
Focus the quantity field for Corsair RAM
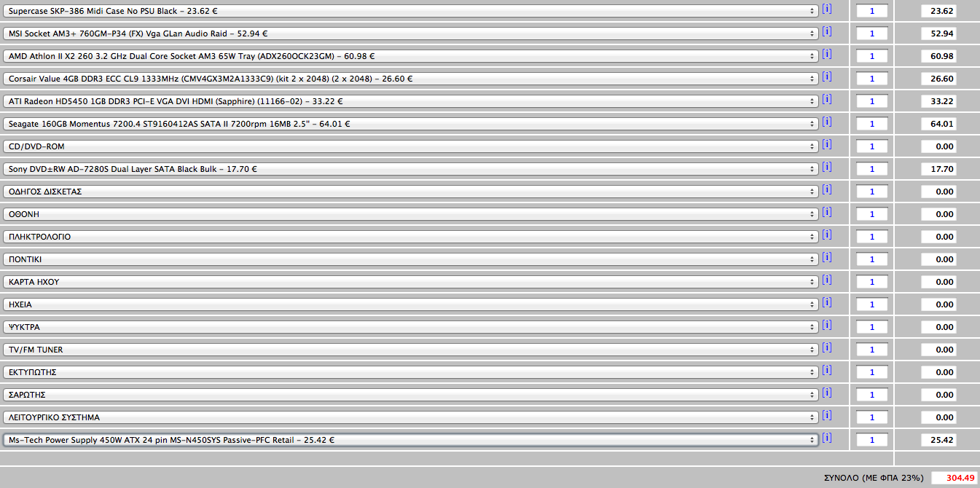click(872, 79)
